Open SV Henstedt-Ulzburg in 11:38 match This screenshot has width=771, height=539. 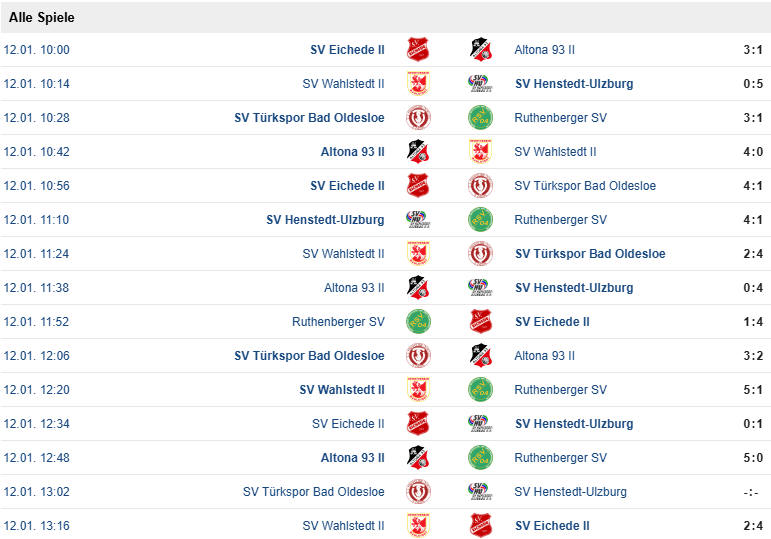point(574,288)
